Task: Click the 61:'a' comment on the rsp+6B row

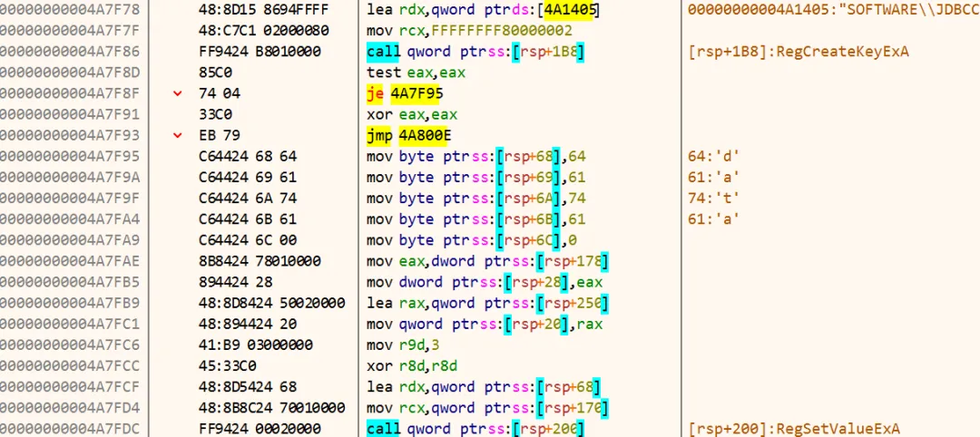Action: [x=713, y=219]
